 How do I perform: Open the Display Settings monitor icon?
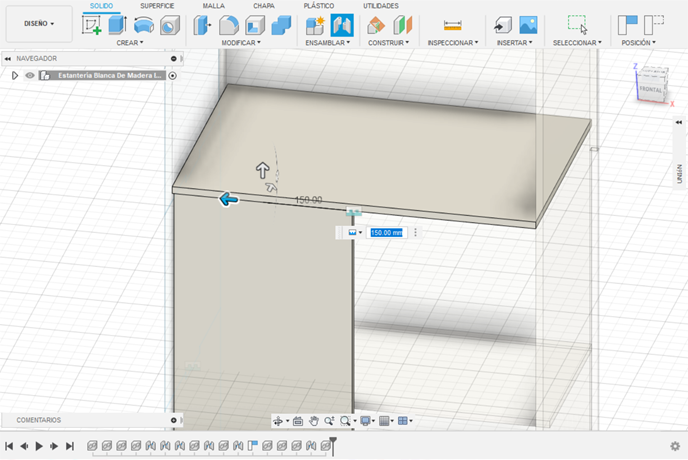click(x=365, y=421)
